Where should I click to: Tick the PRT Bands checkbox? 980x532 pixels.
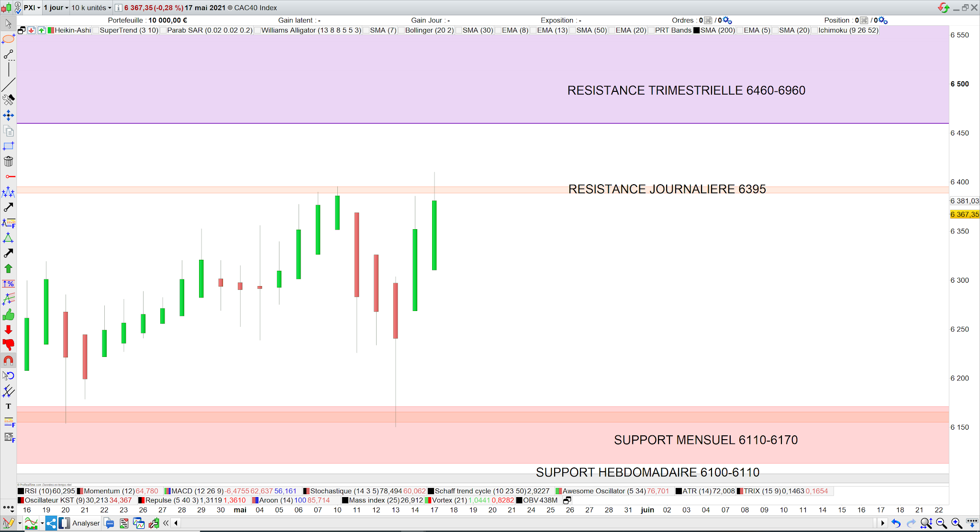coord(651,30)
